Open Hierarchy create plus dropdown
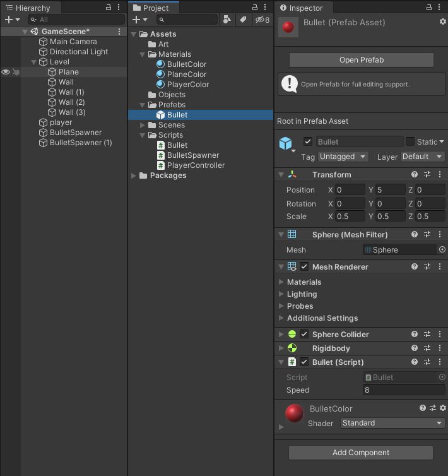The width and height of the screenshot is (448, 476). (13, 20)
